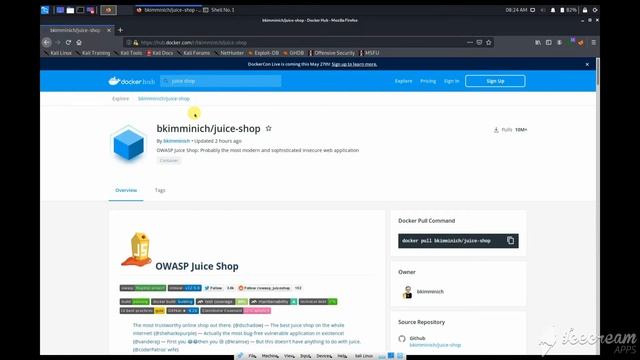The width and height of the screenshot is (640, 360).
Task: Open a new Firefox tab with plus
Action: pos(120,30)
